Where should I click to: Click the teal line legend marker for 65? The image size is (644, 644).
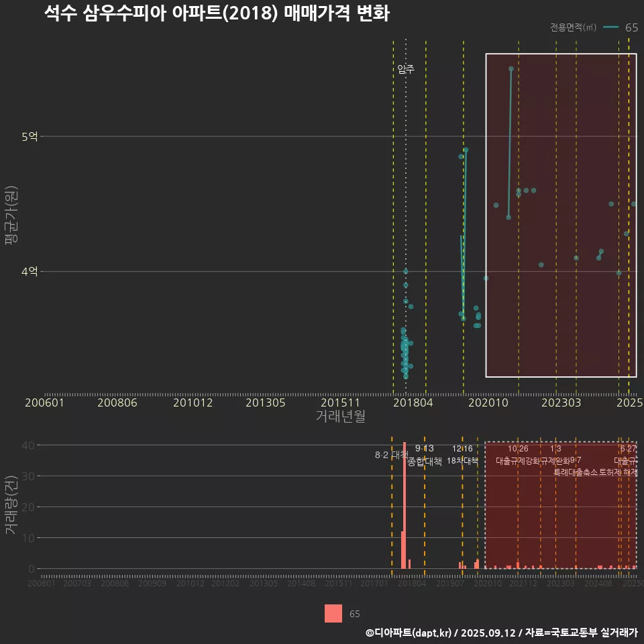click(610, 28)
